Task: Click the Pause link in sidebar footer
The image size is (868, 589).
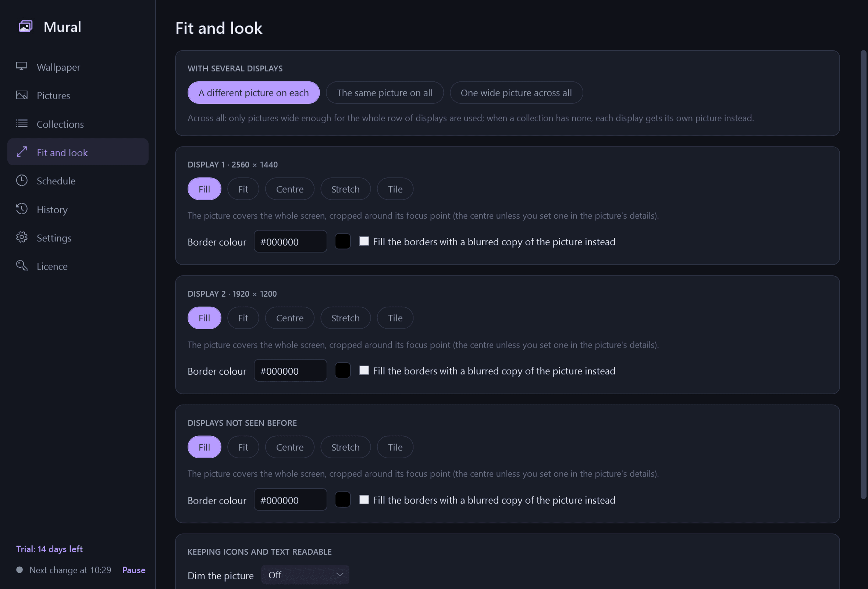Action: [x=134, y=570]
